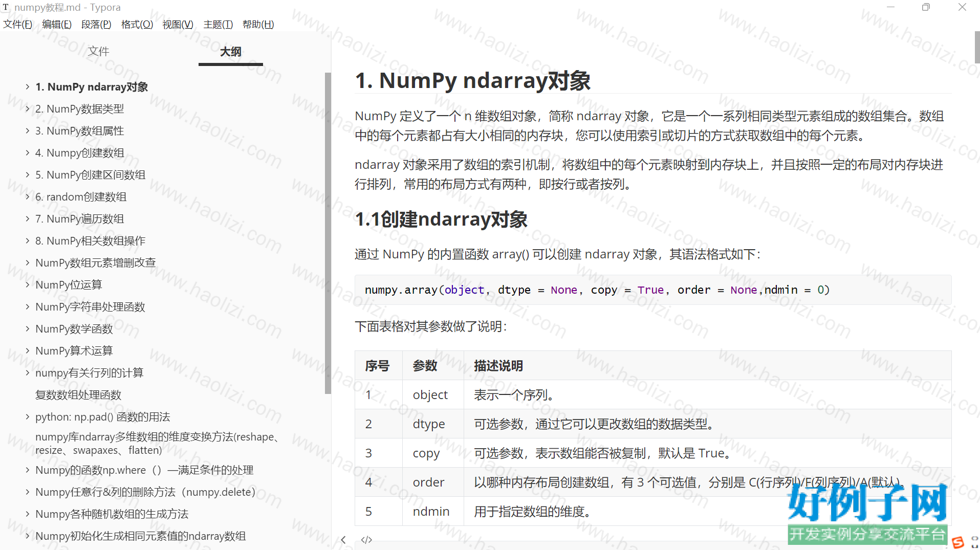Expand the 'Numpy初始化生成相同元素值' section
Viewport: 980px width, 550px height.
(x=28, y=536)
